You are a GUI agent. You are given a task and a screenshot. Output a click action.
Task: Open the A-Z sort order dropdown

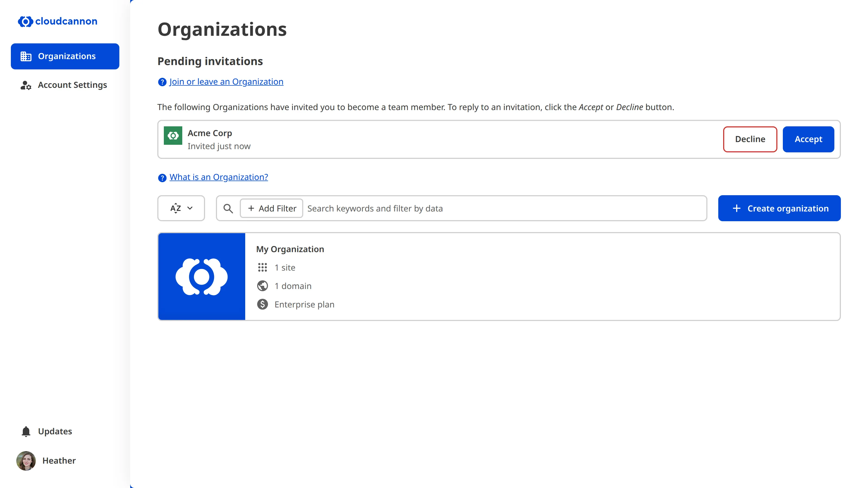(181, 208)
